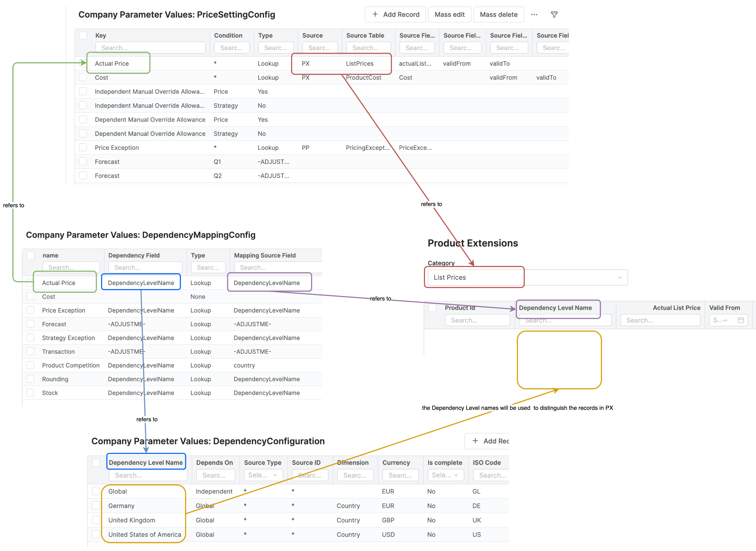Tick the select-all checkbox in PriceSettingConfig header

coord(83,35)
